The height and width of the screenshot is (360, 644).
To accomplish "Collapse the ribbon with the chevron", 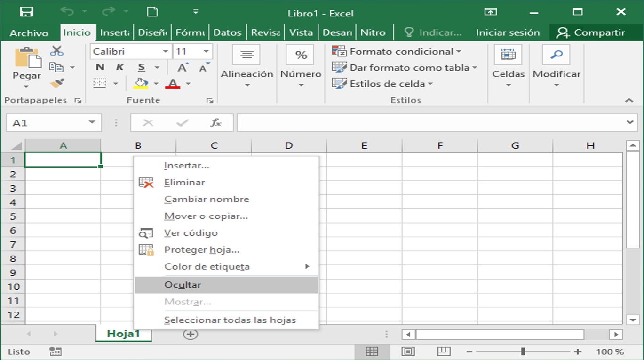I will (629, 100).
